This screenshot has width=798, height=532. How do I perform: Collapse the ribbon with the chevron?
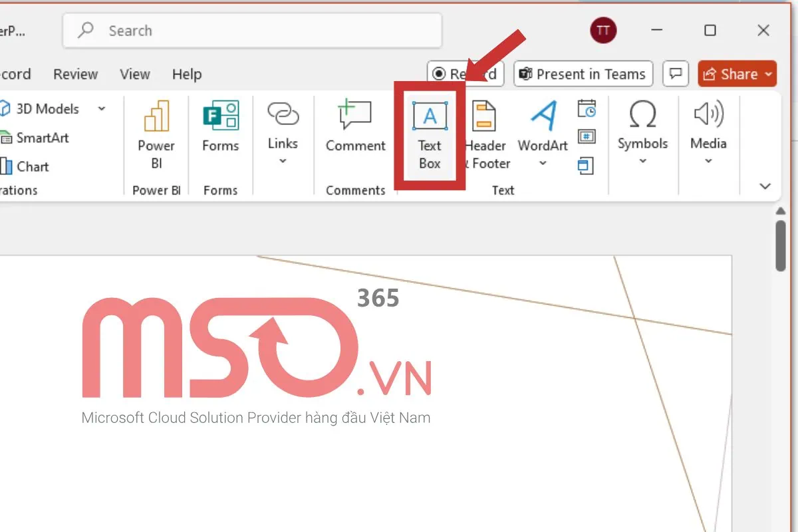(x=765, y=186)
